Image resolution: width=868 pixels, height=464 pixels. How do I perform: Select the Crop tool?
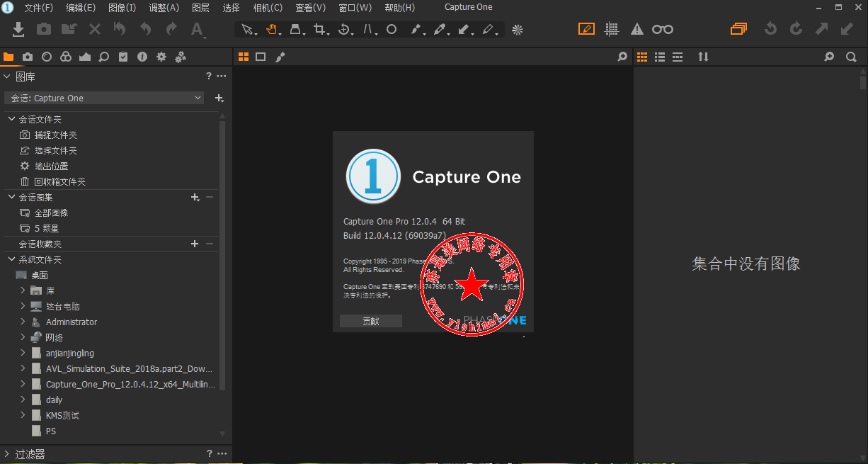pos(319,30)
